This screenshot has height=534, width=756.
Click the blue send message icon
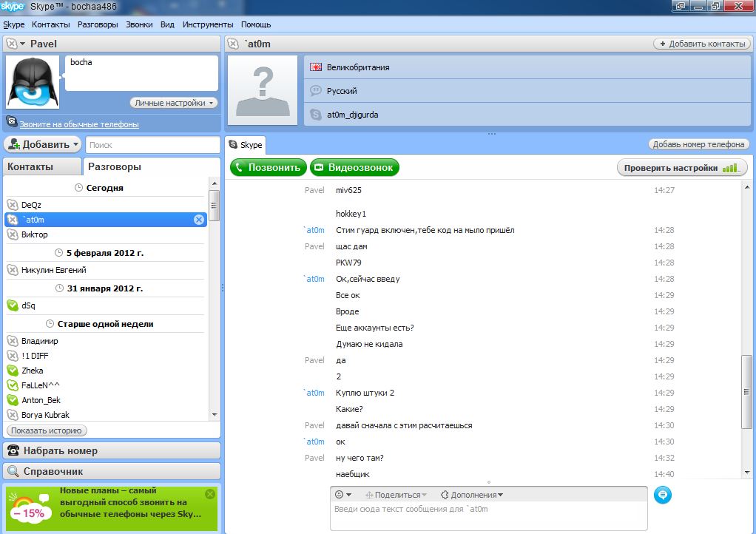[x=663, y=495]
